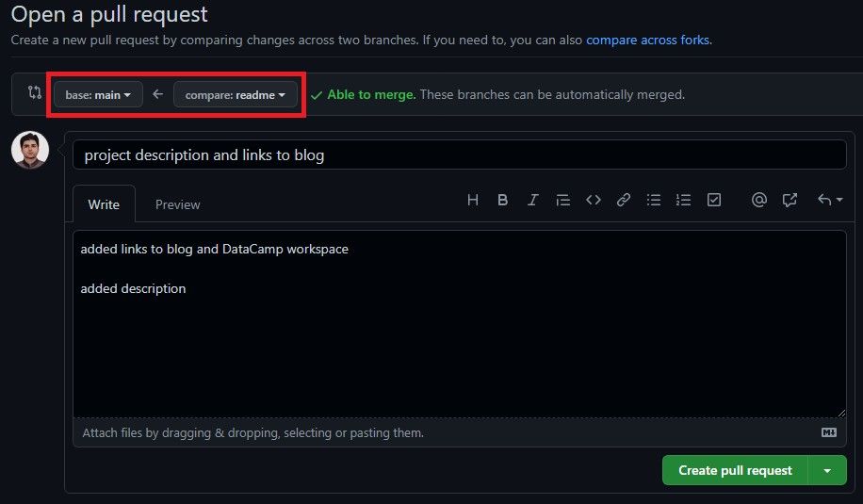Click the compare branches swap icon
The height and width of the screenshot is (504, 863).
coord(35,92)
